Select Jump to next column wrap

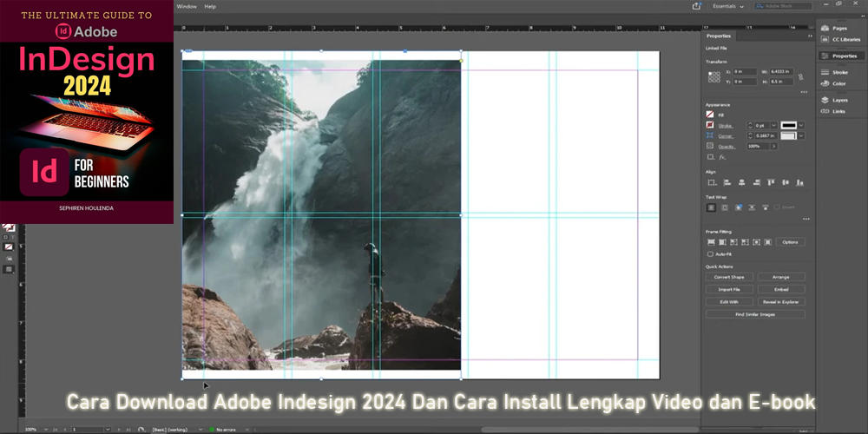click(766, 207)
